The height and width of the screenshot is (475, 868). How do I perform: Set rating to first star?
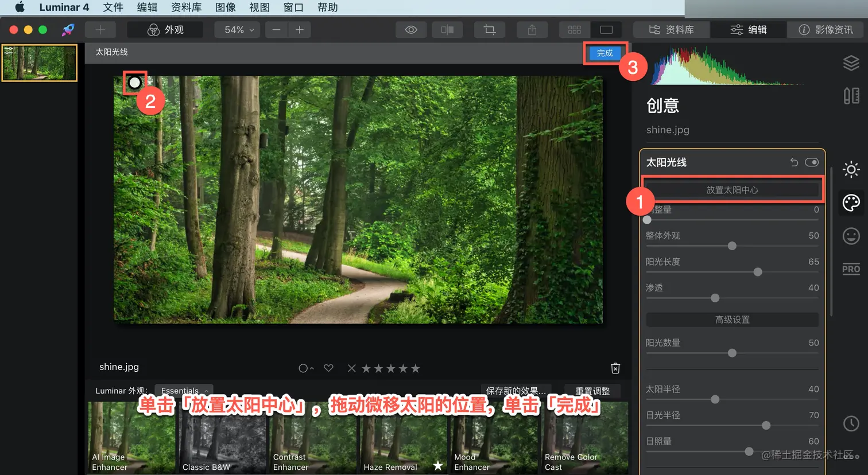[x=366, y=368]
